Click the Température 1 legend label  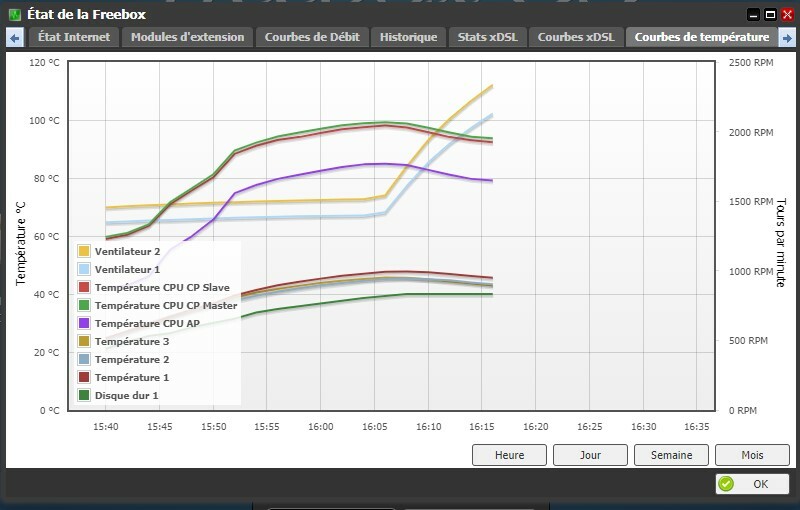click(132, 377)
